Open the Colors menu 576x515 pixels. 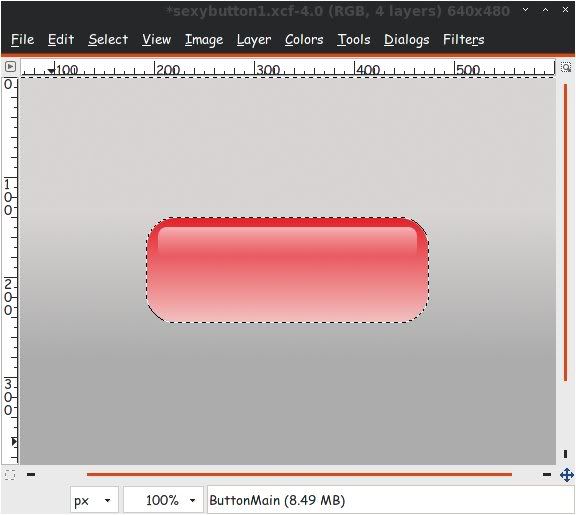(x=304, y=39)
